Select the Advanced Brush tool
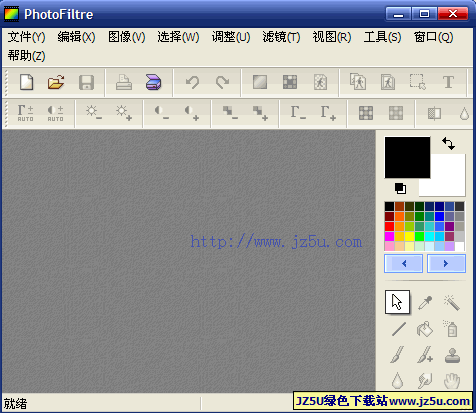 click(x=425, y=354)
